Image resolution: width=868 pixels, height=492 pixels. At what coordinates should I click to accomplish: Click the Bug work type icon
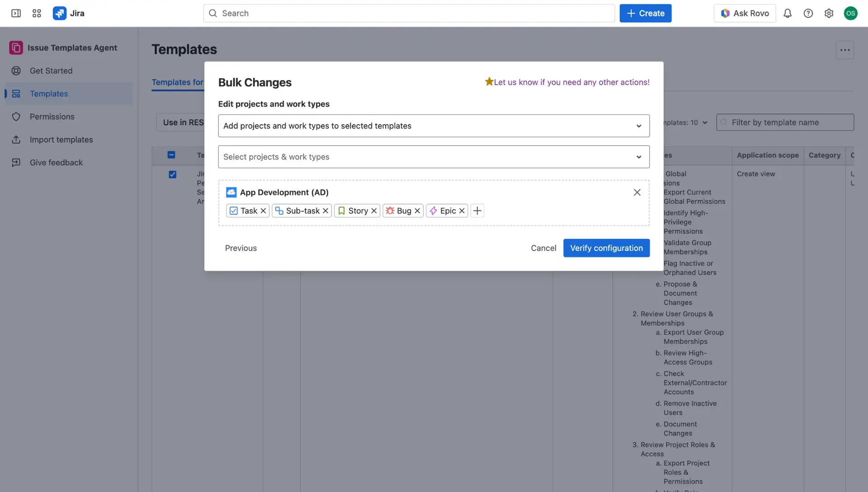390,211
